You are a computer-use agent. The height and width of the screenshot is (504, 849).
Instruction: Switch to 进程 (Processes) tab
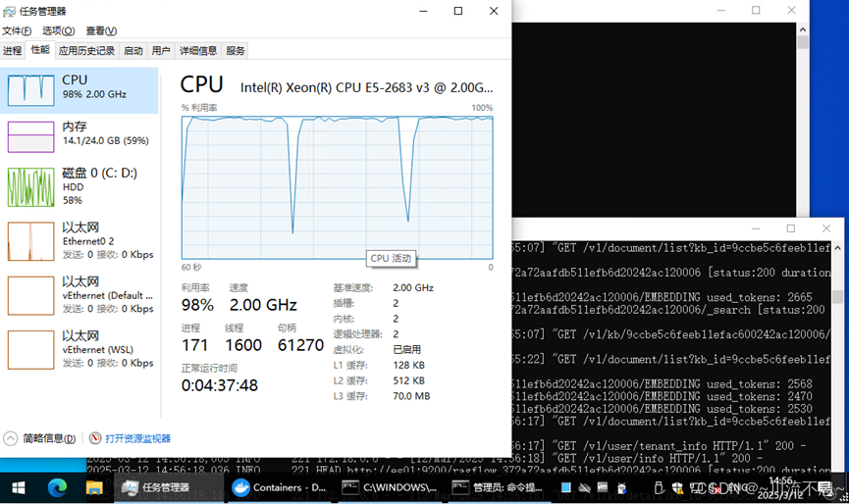(x=13, y=51)
